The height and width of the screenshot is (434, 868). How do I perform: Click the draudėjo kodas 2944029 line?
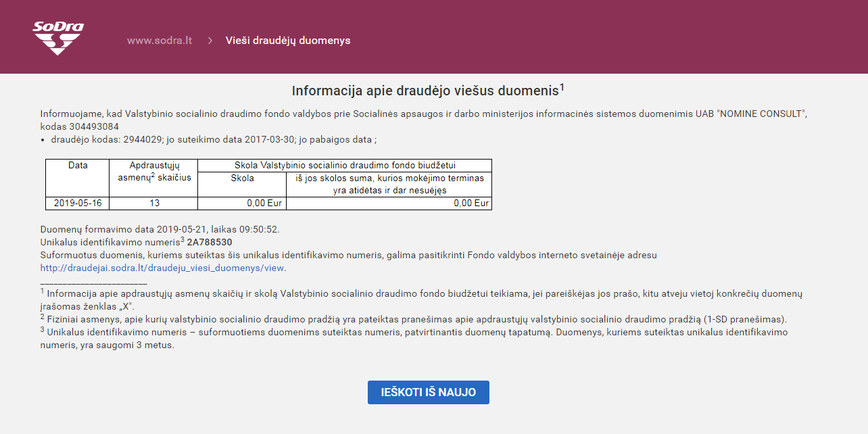tap(214, 140)
